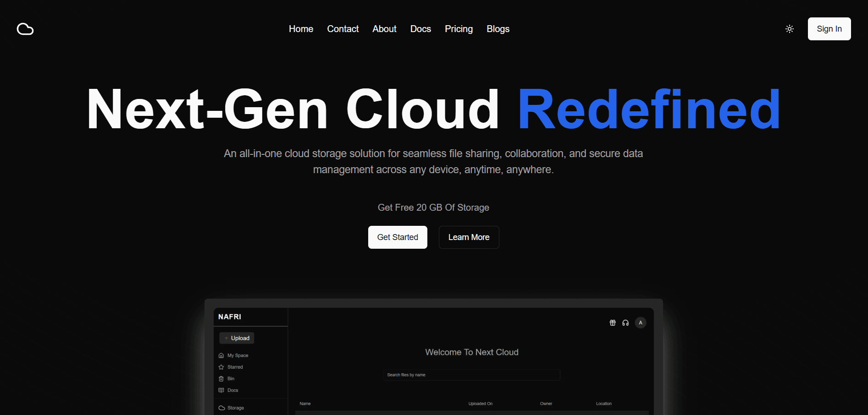Click the Starred star icon
This screenshot has height=415, width=868.
pos(221,367)
